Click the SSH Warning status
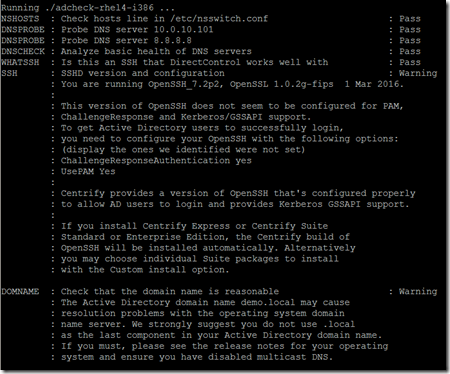Viewport: 450px width, 374px height. [x=418, y=73]
